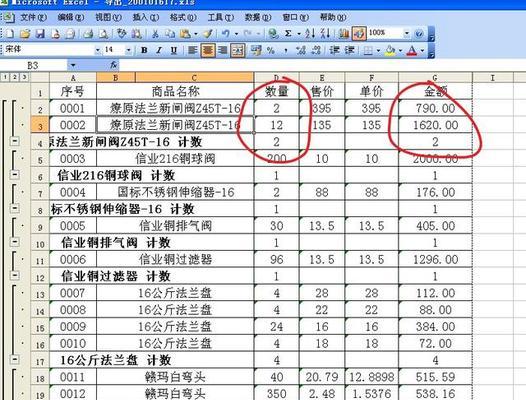Open the font name dropdown
This screenshot has height=400, width=526.
coord(98,50)
